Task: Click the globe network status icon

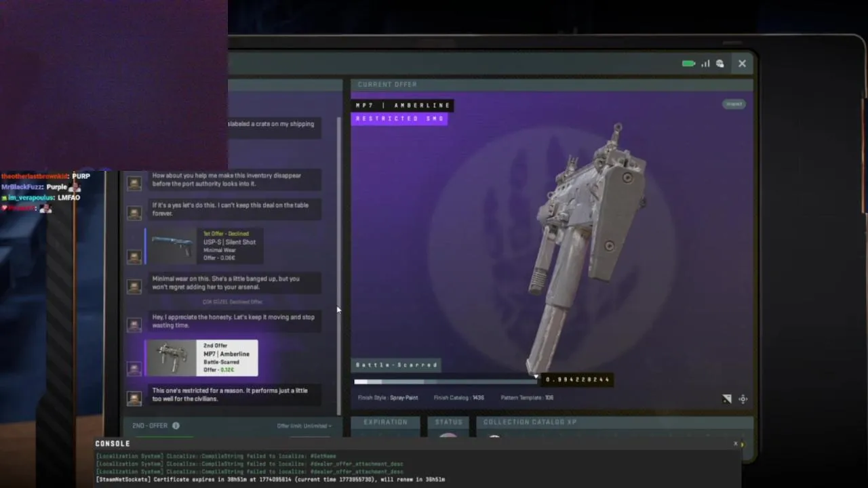Action: click(x=720, y=64)
